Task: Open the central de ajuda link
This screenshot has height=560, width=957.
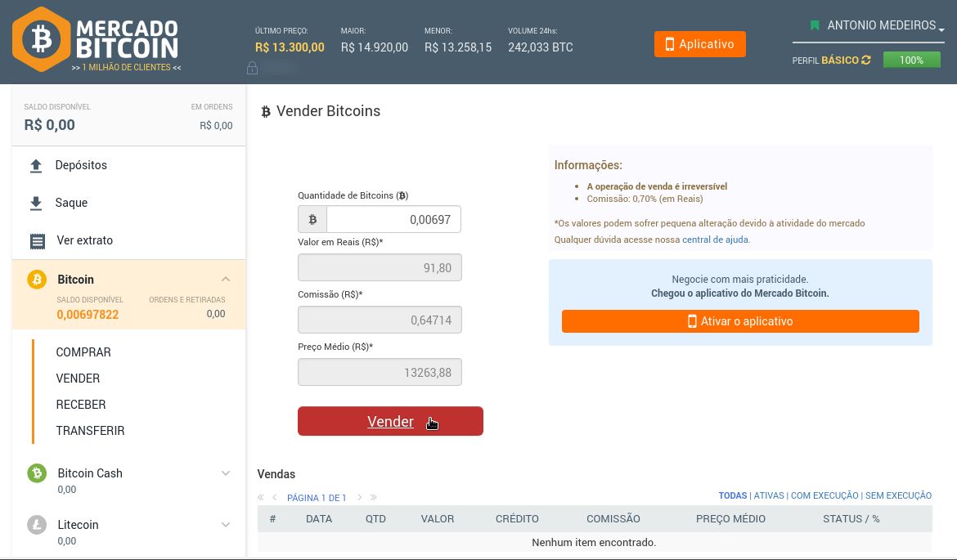Action: pyautogui.click(x=716, y=240)
